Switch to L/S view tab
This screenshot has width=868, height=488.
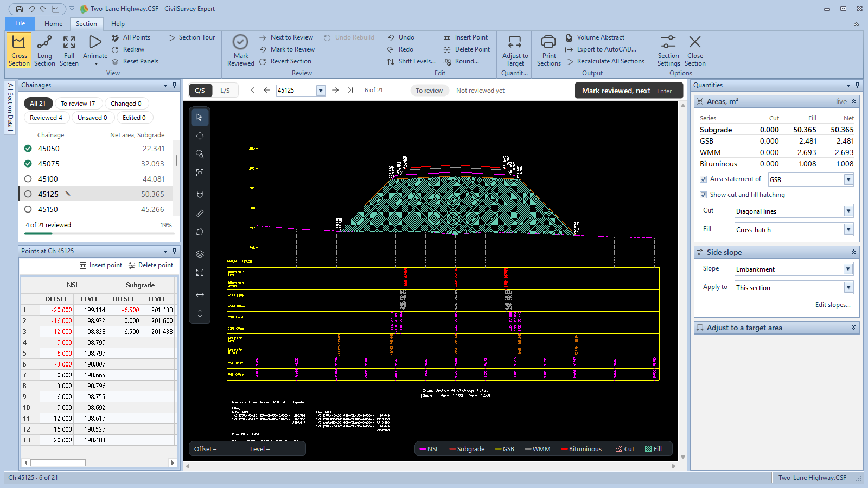(225, 91)
